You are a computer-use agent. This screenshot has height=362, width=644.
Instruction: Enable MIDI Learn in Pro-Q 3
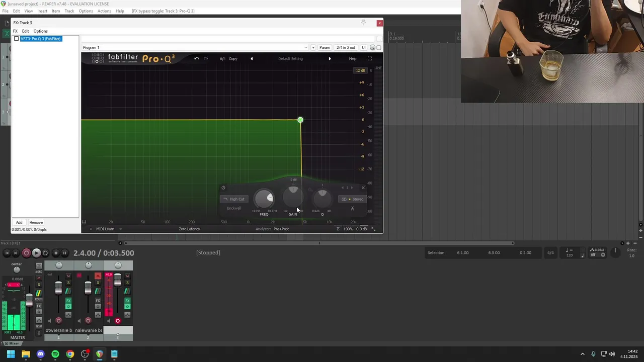tap(105, 229)
